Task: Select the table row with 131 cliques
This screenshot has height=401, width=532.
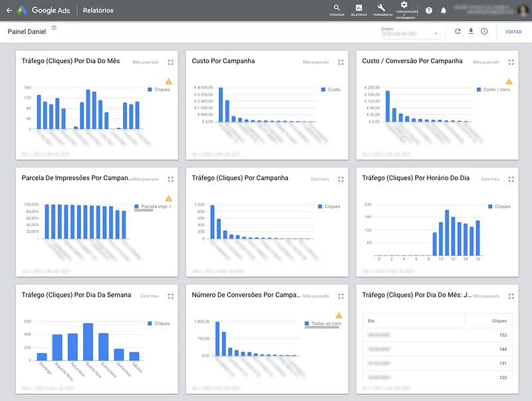Action: pos(438,363)
